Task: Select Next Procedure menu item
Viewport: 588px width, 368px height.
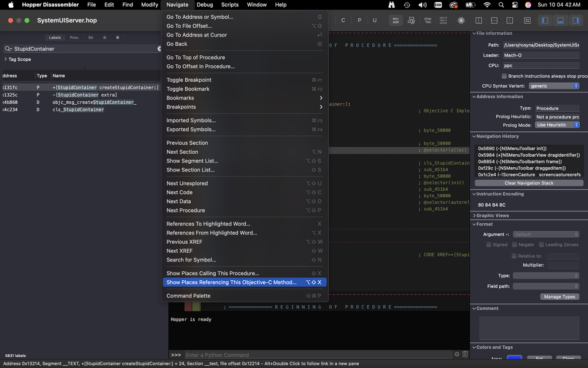Action: coord(245,210)
